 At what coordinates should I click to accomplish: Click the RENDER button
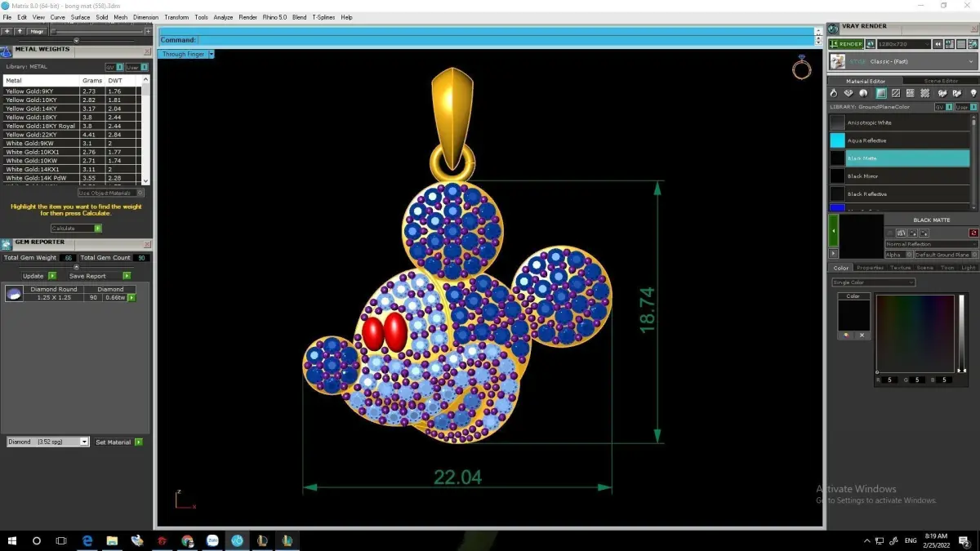tap(846, 44)
